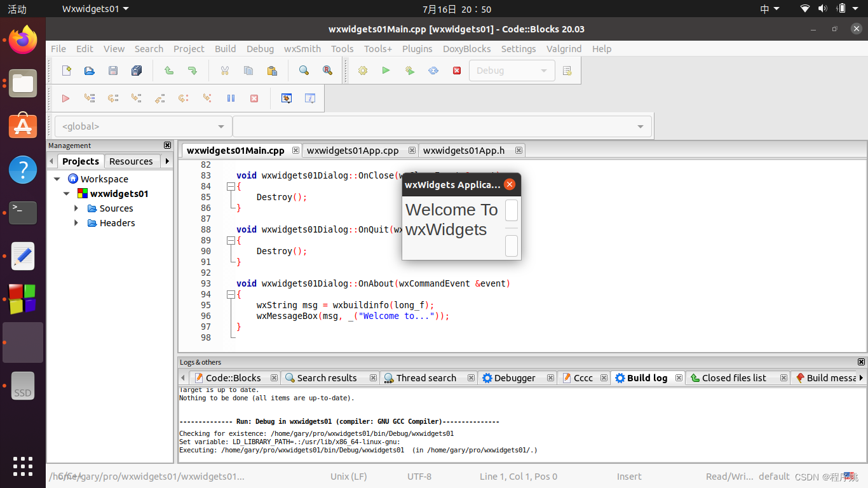Collapse the OnQuit function code block
Image resolution: width=868 pixels, height=488 pixels.
(231, 240)
